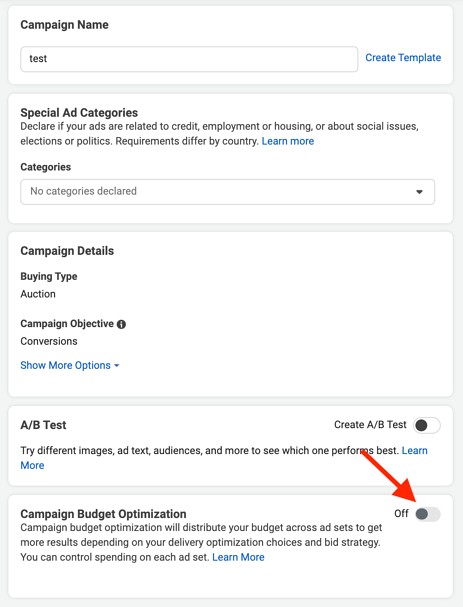Image resolution: width=463 pixels, height=607 pixels.
Task: Click the "Create A/B Test" label
Action: (x=370, y=425)
